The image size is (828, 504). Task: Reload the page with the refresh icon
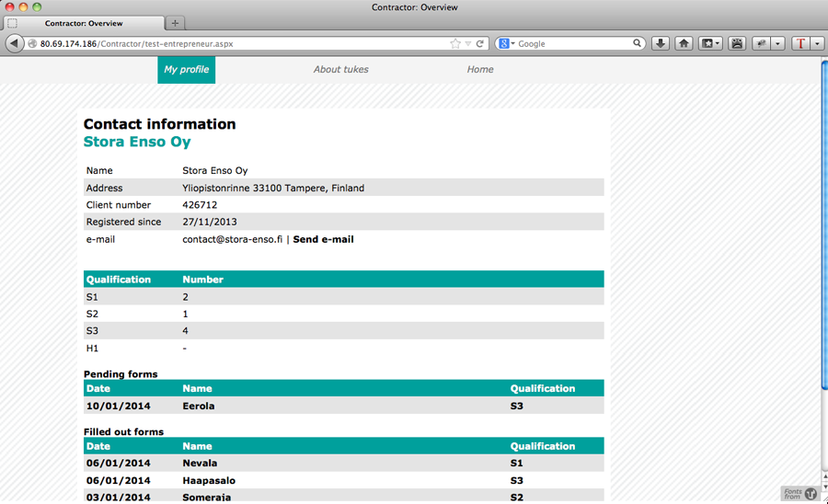point(479,43)
